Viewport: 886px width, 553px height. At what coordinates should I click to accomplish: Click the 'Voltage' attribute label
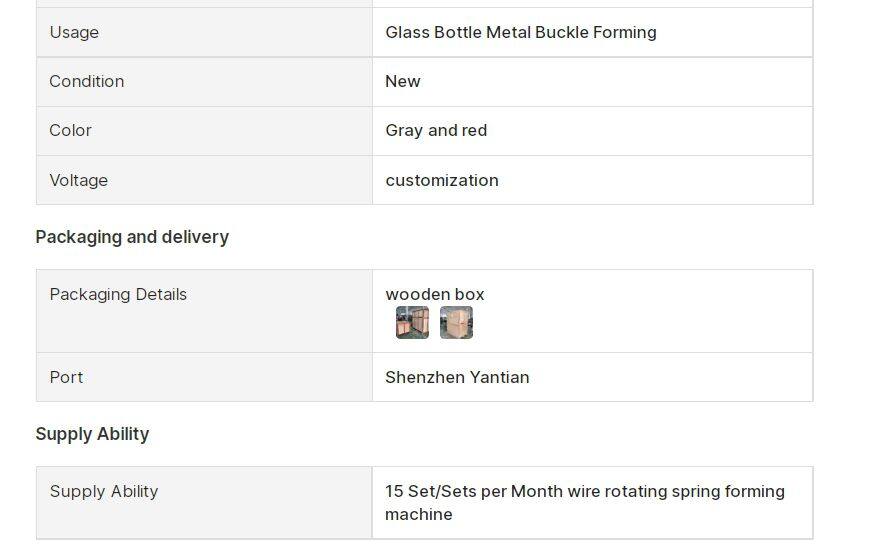pyautogui.click(x=78, y=180)
